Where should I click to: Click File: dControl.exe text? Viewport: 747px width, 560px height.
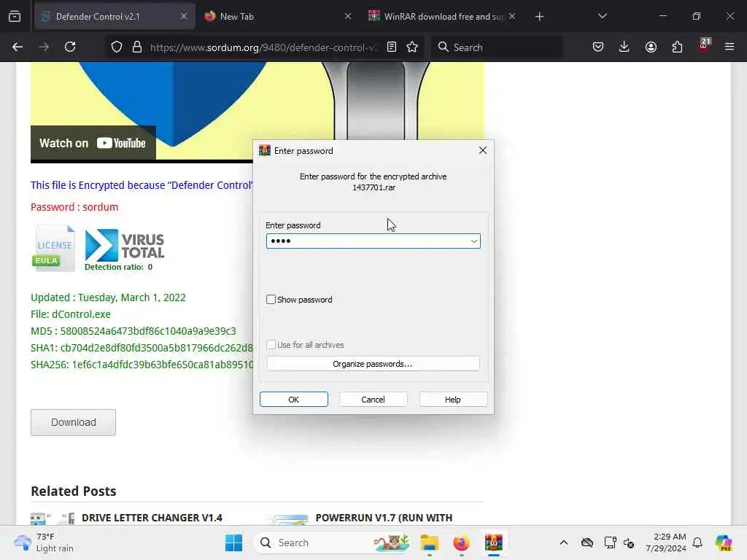(71, 314)
